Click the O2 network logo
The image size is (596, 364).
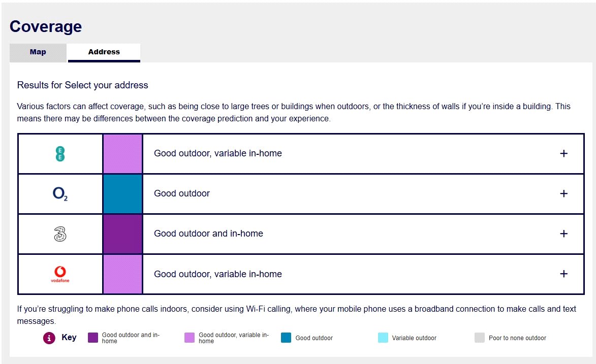tap(60, 194)
